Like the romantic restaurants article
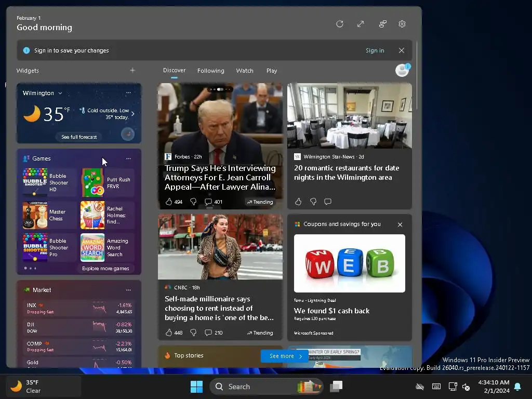The image size is (532, 399). point(298,202)
